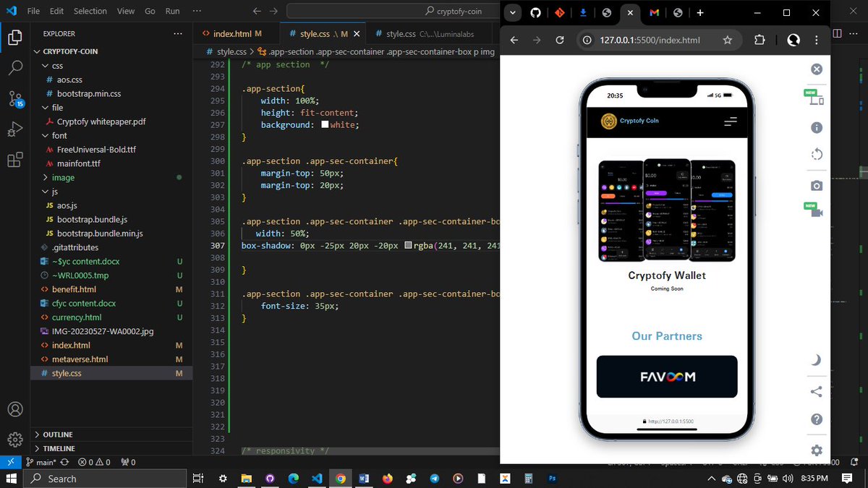Open the View menu
This screenshot has height=488, width=868.
click(126, 12)
